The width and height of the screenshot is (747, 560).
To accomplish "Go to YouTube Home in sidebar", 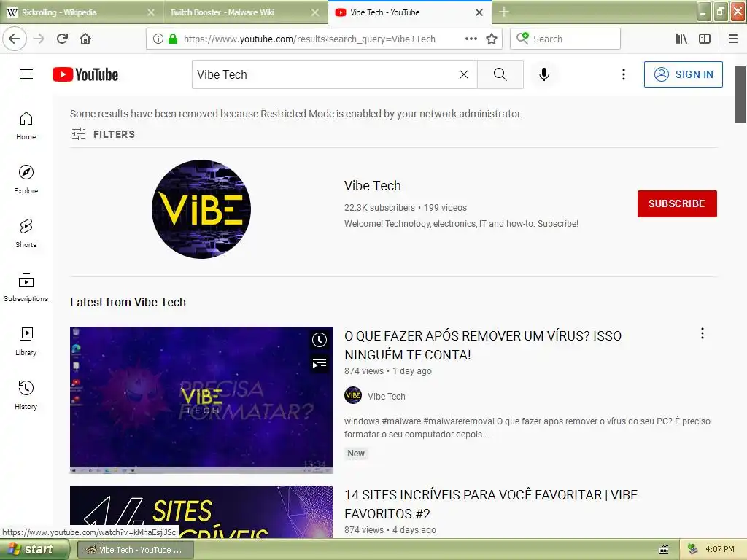I will [26, 125].
